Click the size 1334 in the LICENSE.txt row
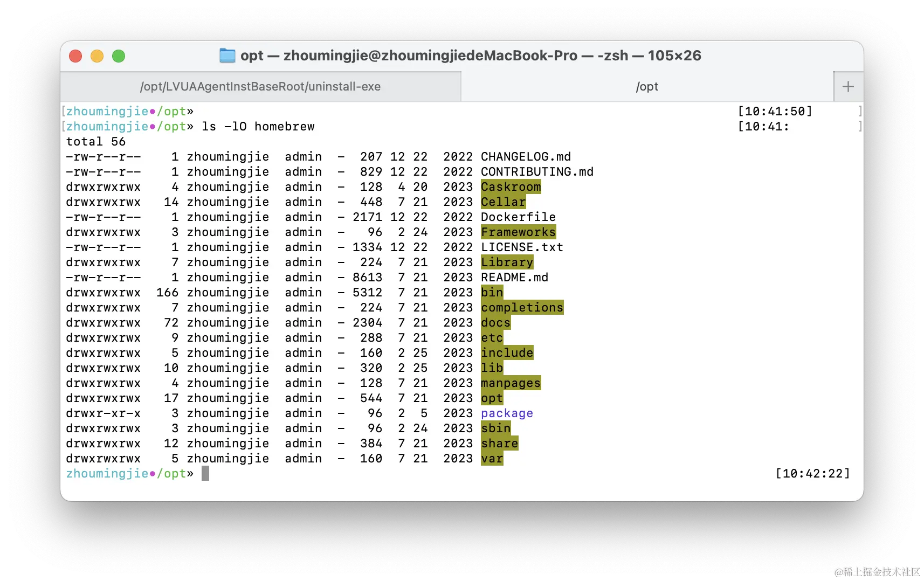Image resolution: width=924 pixels, height=581 pixels. [368, 247]
